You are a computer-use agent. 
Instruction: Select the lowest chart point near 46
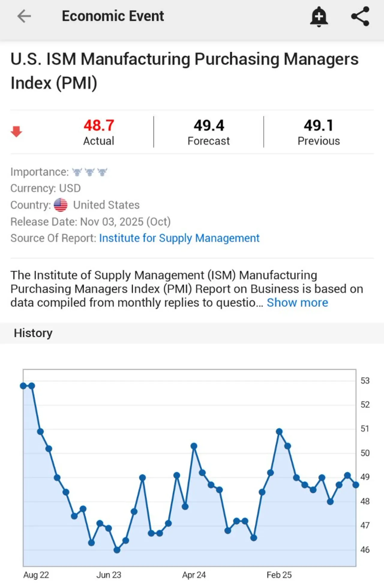(117, 550)
